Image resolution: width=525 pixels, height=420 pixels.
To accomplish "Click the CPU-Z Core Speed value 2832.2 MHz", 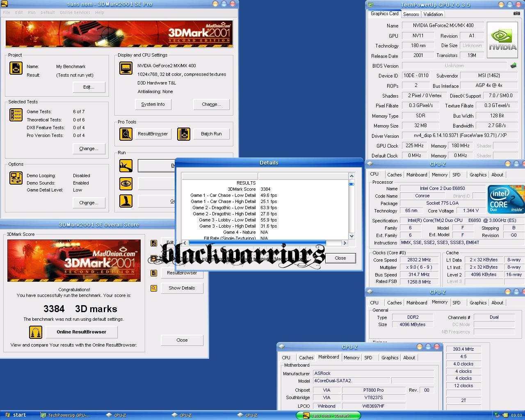I will click(419, 260).
